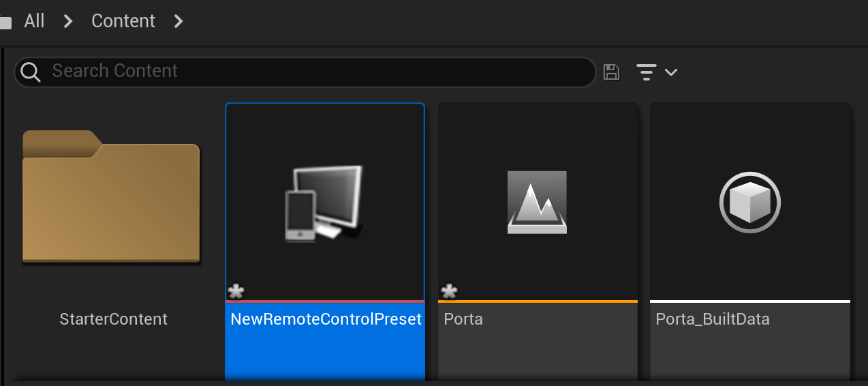Select the NewRemoteControlPreset asset thumbnail
The image size is (868, 386).
coord(324,203)
